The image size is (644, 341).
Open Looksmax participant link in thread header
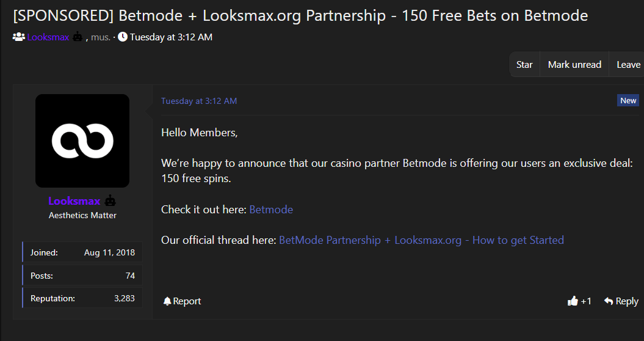48,37
